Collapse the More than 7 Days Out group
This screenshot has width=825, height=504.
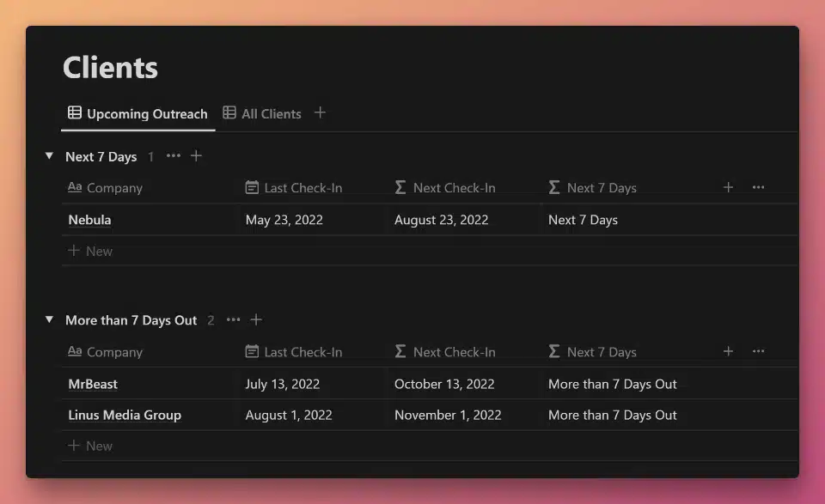click(50, 319)
